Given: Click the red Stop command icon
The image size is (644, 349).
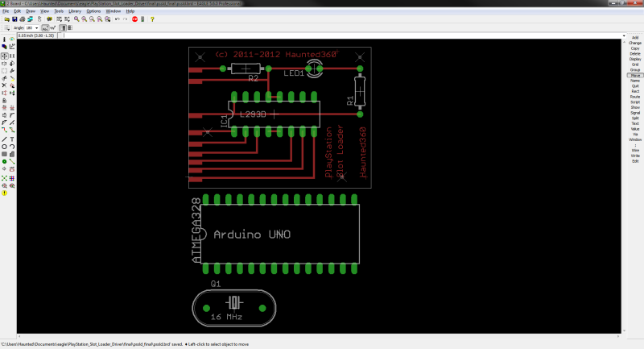Looking at the screenshot, I should click(134, 19).
